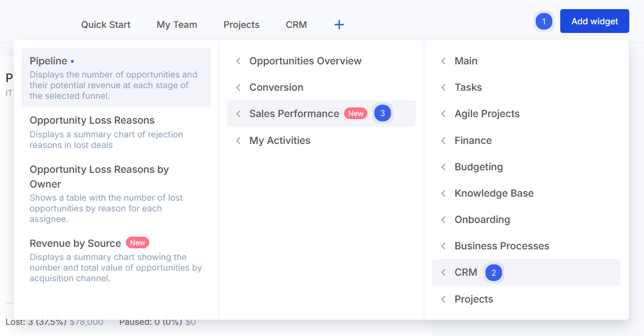Viewport: 644px width, 336px height.
Task: Expand the Opportunities Overview submenu chevron
Action: tap(239, 61)
